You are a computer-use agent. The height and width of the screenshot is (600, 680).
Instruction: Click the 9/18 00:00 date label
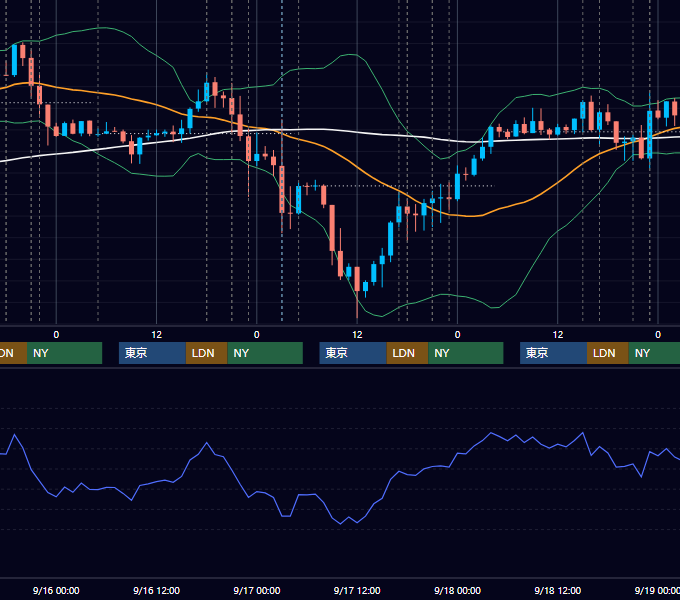coord(458,590)
